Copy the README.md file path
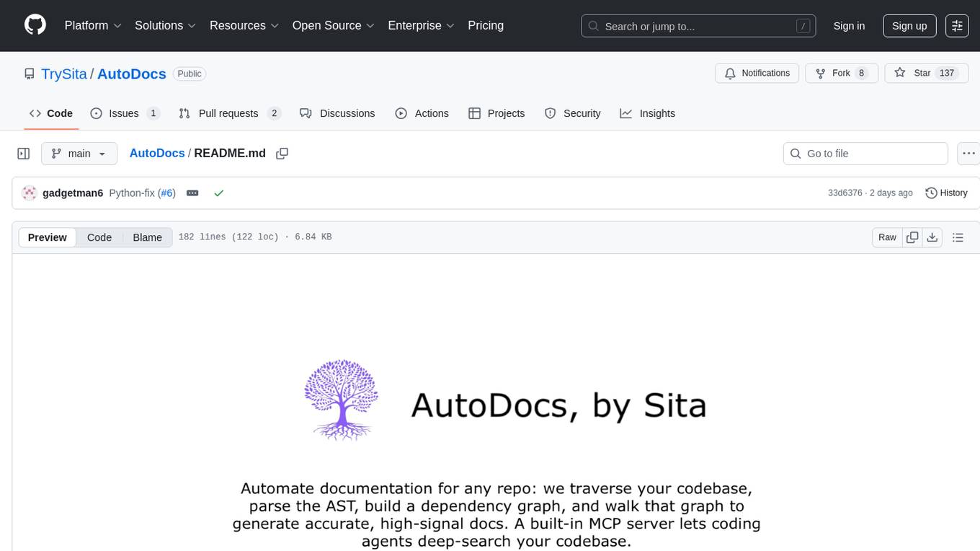980x551 pixels. coord(282,154)
